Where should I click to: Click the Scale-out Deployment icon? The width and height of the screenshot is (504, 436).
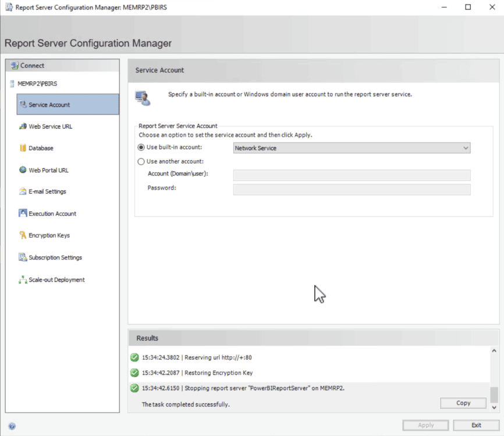pos(23,279)
